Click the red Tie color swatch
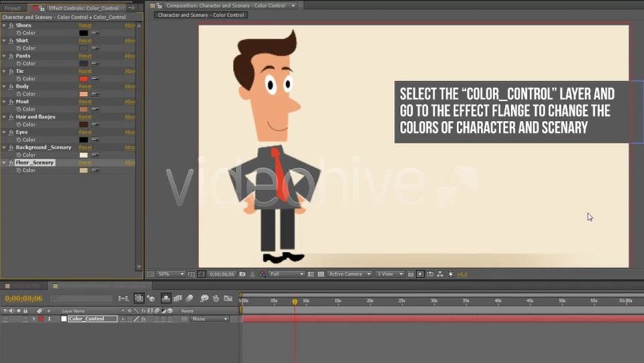 point(84,79)
